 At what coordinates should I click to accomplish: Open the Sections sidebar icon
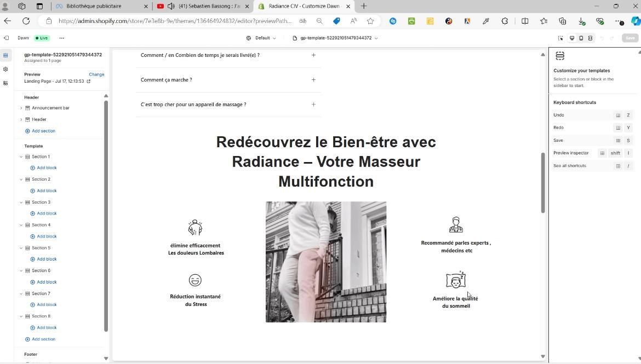5,55
